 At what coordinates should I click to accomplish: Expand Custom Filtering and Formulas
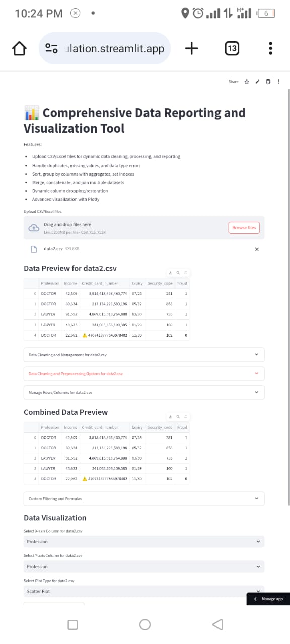tap(144, 499)
